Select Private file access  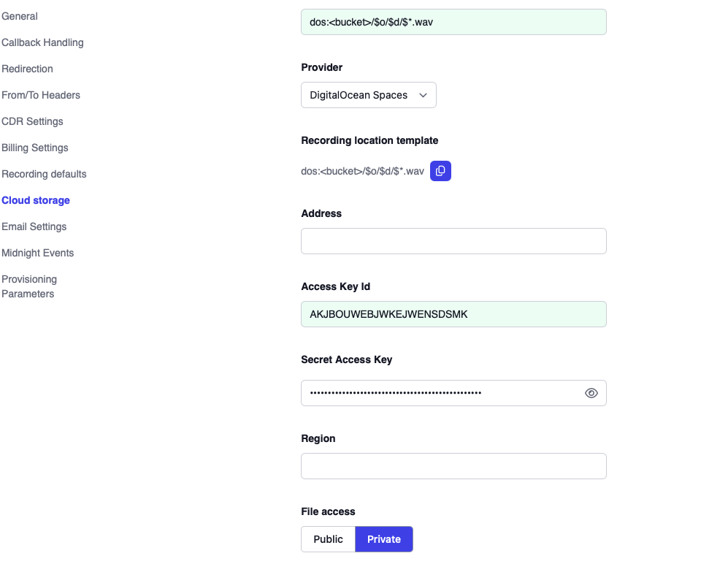384,539
